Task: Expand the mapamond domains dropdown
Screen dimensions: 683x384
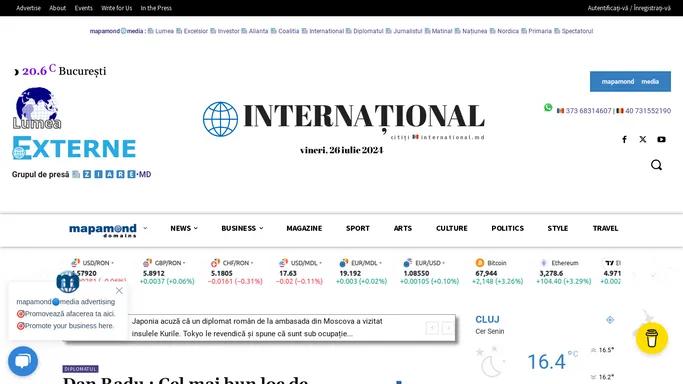Action: tap(145, 228)
